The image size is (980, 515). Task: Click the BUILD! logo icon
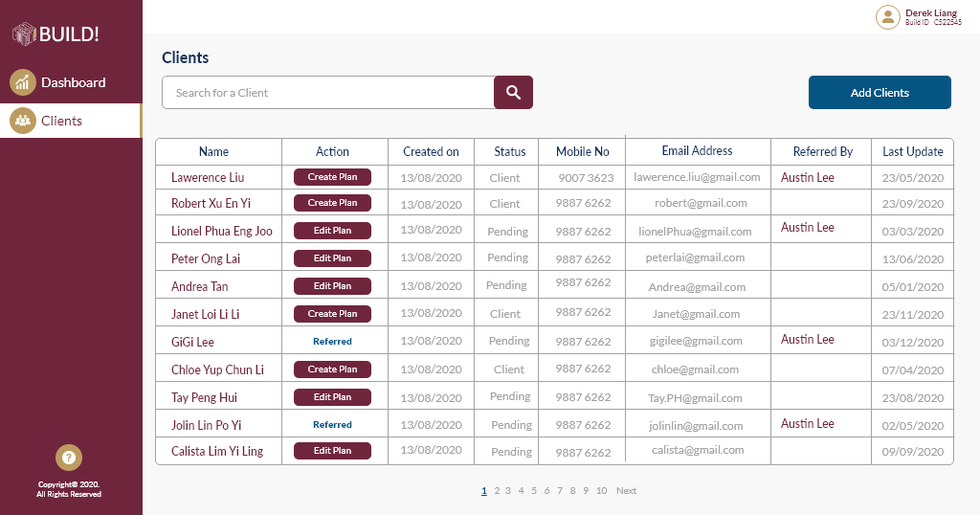point(24,34)
